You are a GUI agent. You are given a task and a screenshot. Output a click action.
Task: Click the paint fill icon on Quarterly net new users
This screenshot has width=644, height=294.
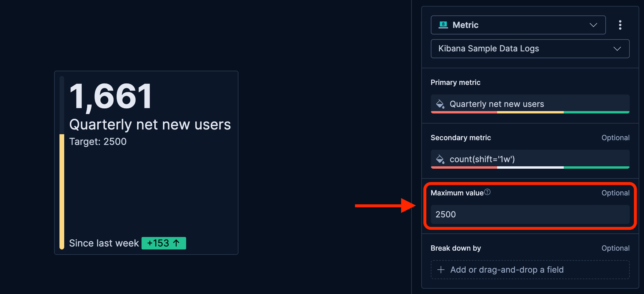pos(440,104)
